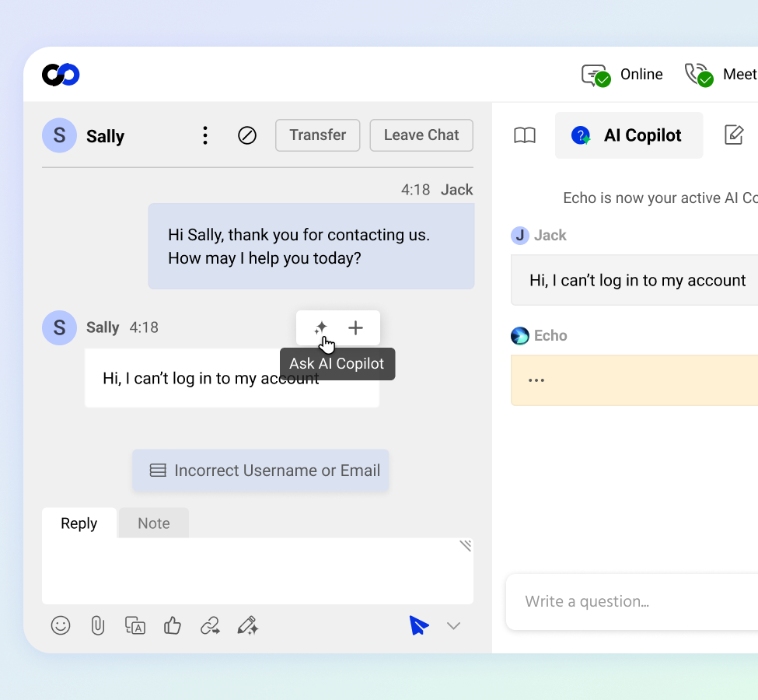The image size is (758, 700).
Task: Open the Online status selector
Action: [x=623, y=75]
